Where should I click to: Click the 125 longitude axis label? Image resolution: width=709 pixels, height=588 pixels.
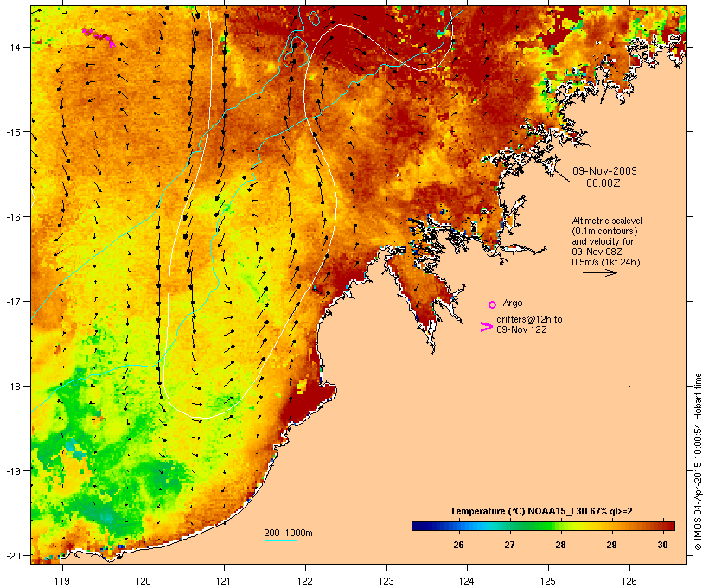[548, 581]
